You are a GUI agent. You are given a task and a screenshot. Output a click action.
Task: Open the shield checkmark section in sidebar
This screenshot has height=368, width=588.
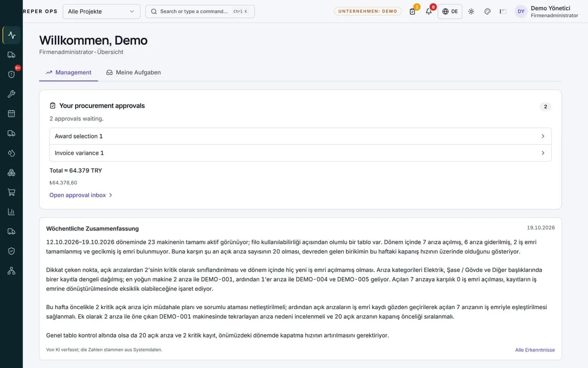click(11, 251)
